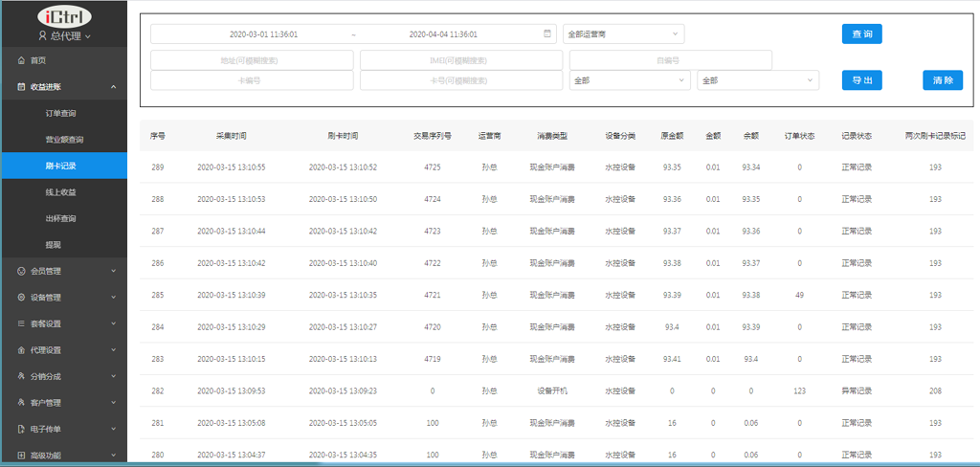Open the 总代理 user dropdown
The height and width of the screenshot is (467, 980).
coord(64,36)
